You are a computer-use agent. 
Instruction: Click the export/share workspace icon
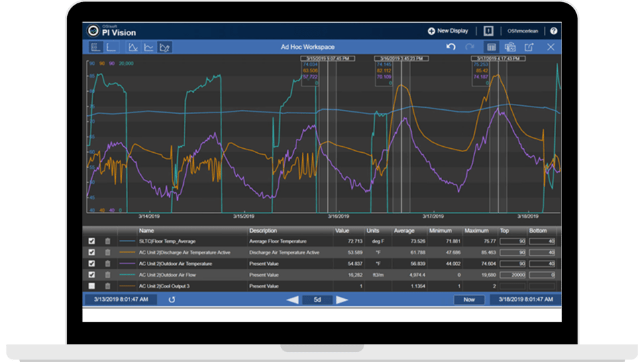[x=529, y=47]
